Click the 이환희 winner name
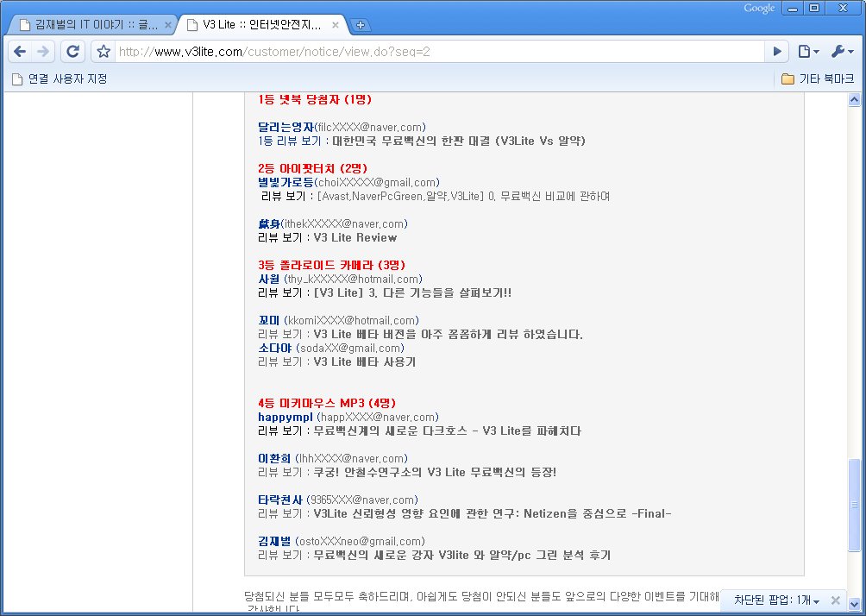The width and height of the screenshot is (866, 616). 274,458
